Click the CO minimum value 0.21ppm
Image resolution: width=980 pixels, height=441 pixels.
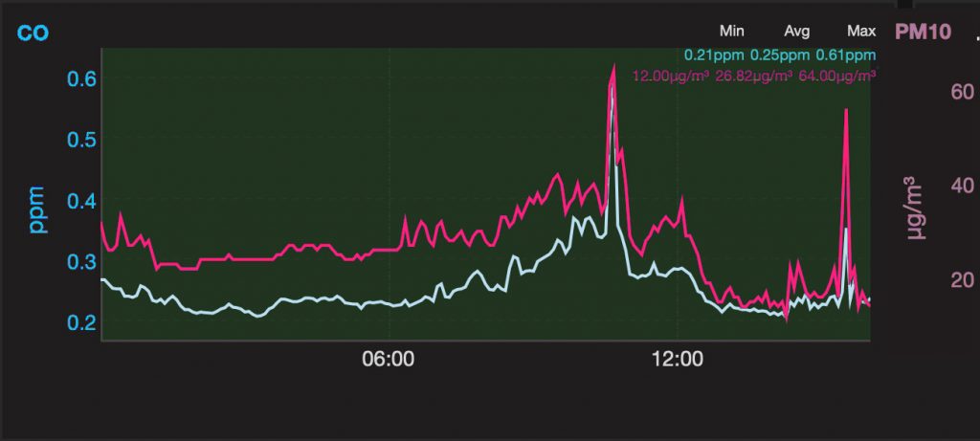714,55
